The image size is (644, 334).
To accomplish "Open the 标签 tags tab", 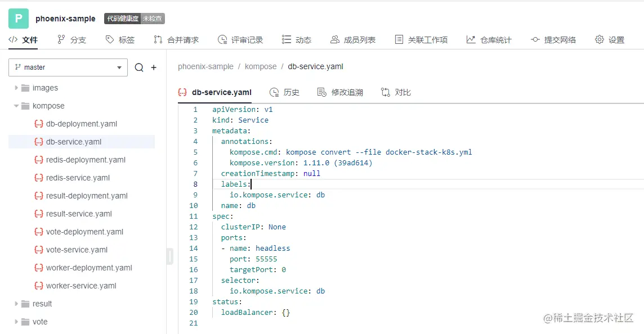I will [120, 40].
